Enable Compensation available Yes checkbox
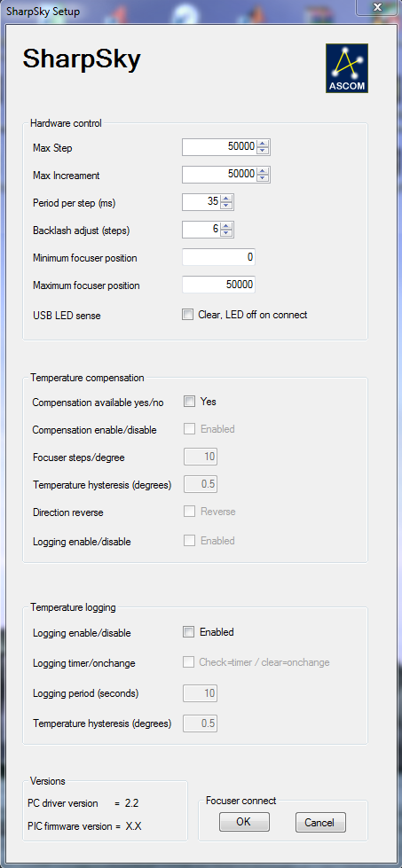 click(x=189, y=402)
